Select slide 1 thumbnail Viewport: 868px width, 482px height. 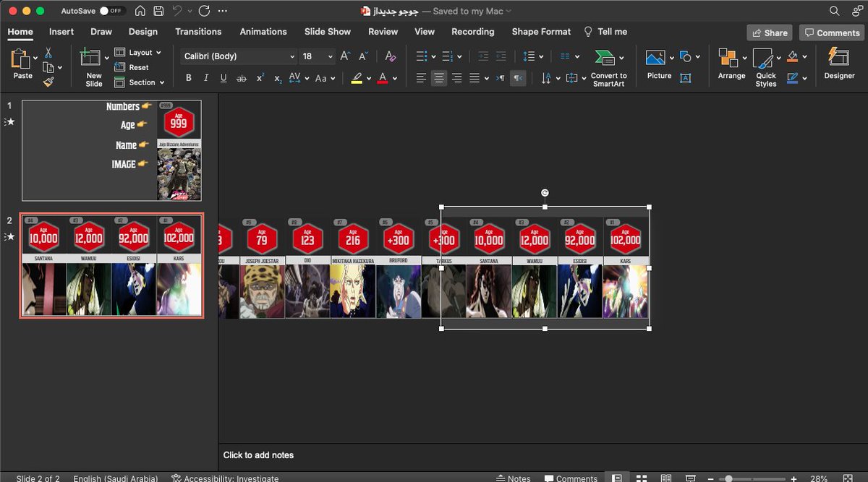pyautogui.click(x=111, y=150)
